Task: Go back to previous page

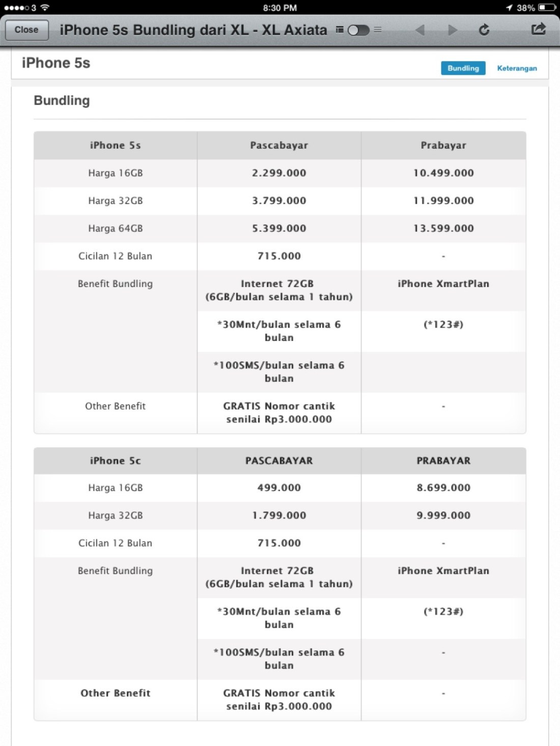Action: tap(420, 30)
